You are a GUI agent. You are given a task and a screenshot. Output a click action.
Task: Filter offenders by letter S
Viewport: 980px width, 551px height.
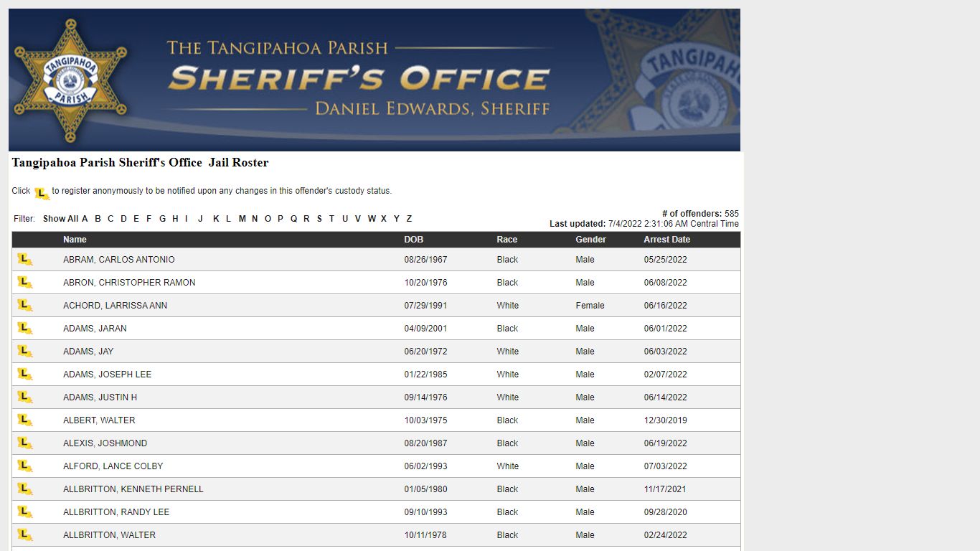(x=319, y=219)
